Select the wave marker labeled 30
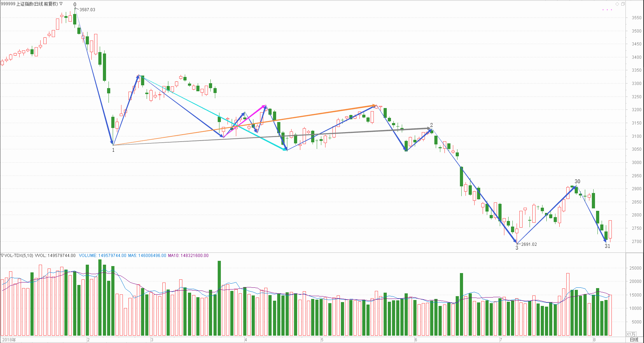 coord(577,181)
